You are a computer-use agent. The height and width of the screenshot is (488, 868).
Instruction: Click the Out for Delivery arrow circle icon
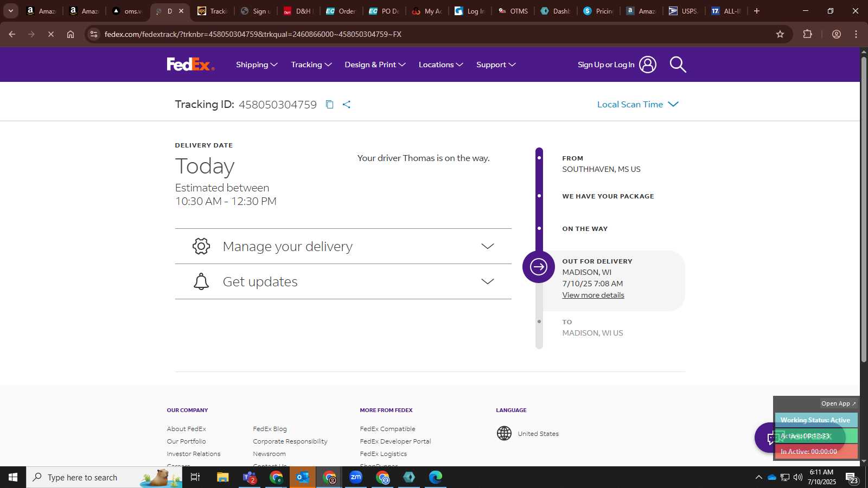(539, 267)
